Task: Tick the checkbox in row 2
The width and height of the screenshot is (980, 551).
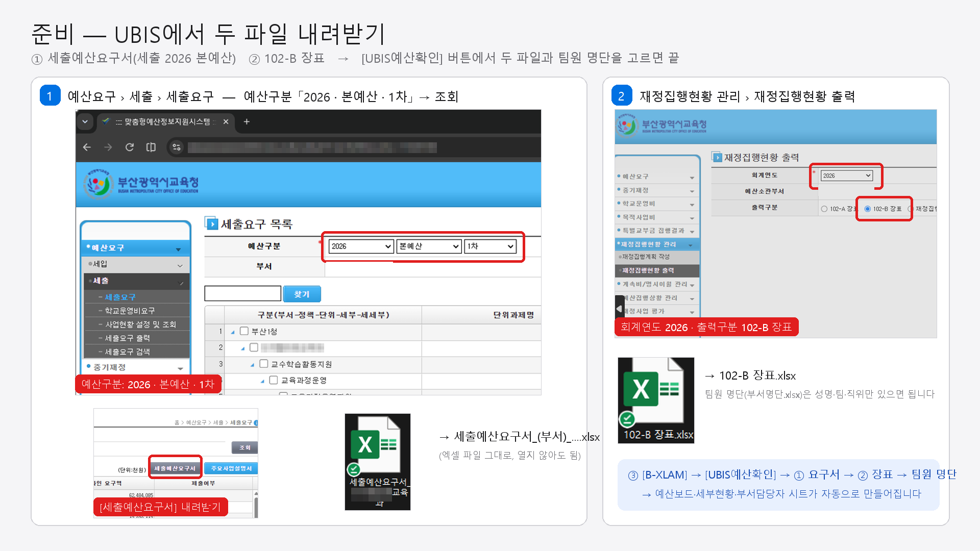Action: point(254,347)
